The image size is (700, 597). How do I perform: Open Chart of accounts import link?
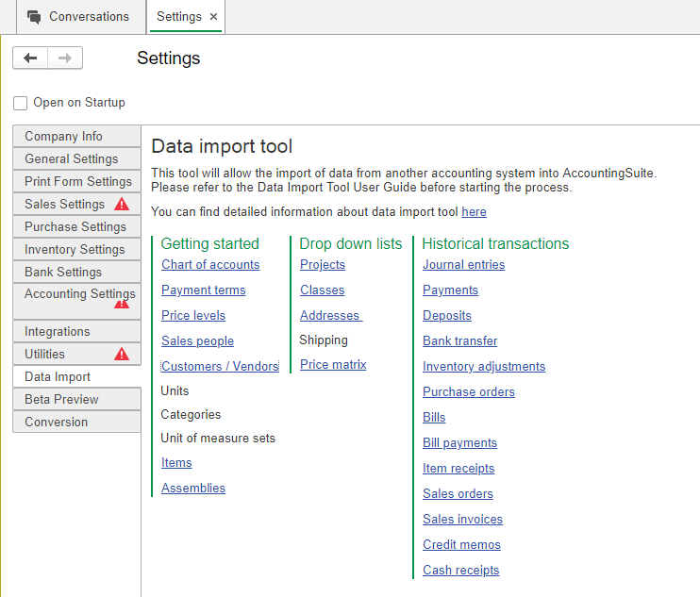click(x=210, y=265)
